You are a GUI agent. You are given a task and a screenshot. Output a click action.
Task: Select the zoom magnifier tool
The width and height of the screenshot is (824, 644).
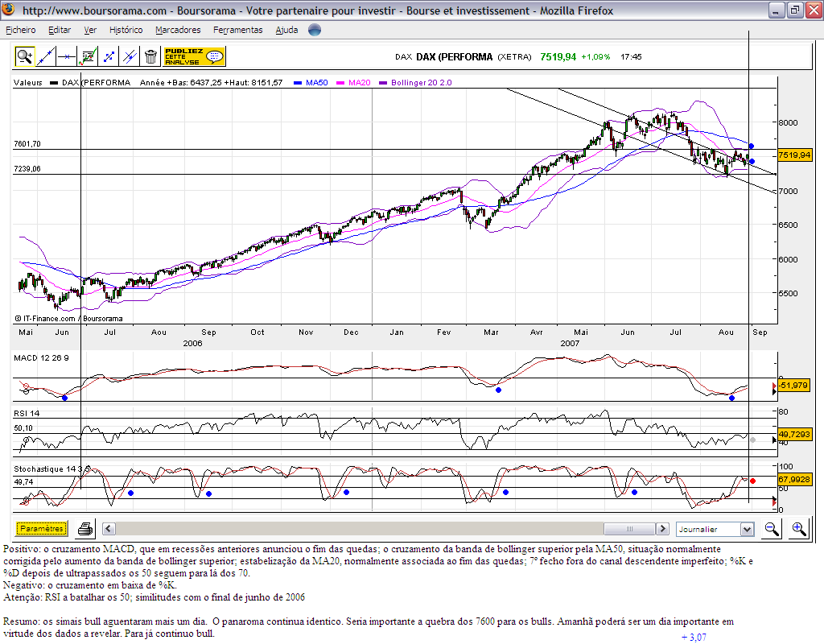(x=24, y=56)
